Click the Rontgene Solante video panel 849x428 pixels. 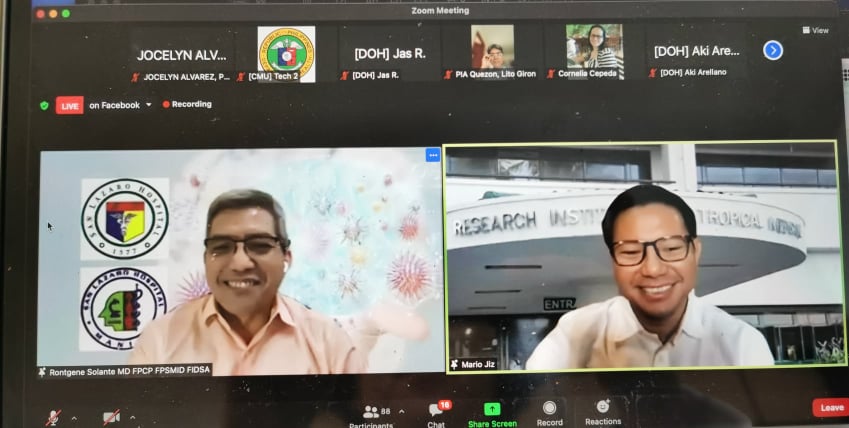point(241,262)
